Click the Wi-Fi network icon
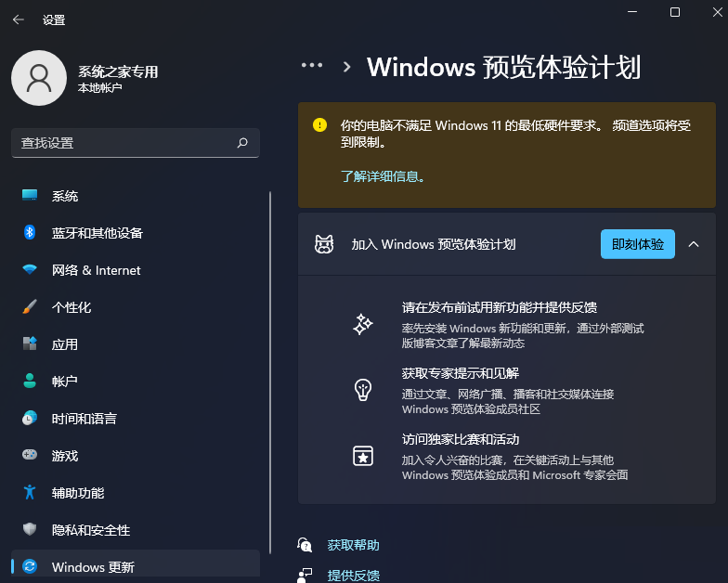Image resolution: width=728 pixels, height=583 pixels. pos(30,269)
